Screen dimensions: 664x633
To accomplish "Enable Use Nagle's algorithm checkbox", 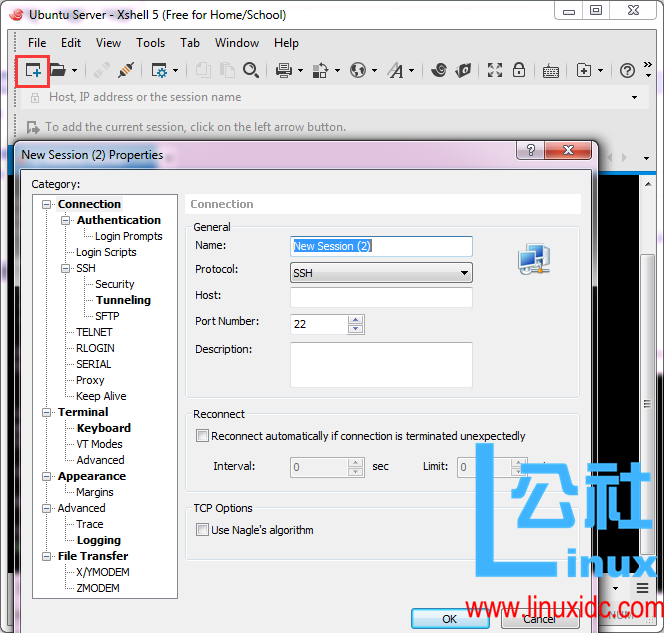I will click(203, 530).
